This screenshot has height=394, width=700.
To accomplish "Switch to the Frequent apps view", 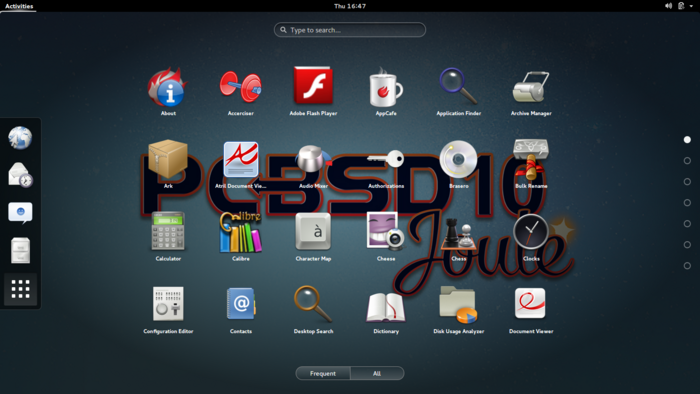I will point(323,373).
